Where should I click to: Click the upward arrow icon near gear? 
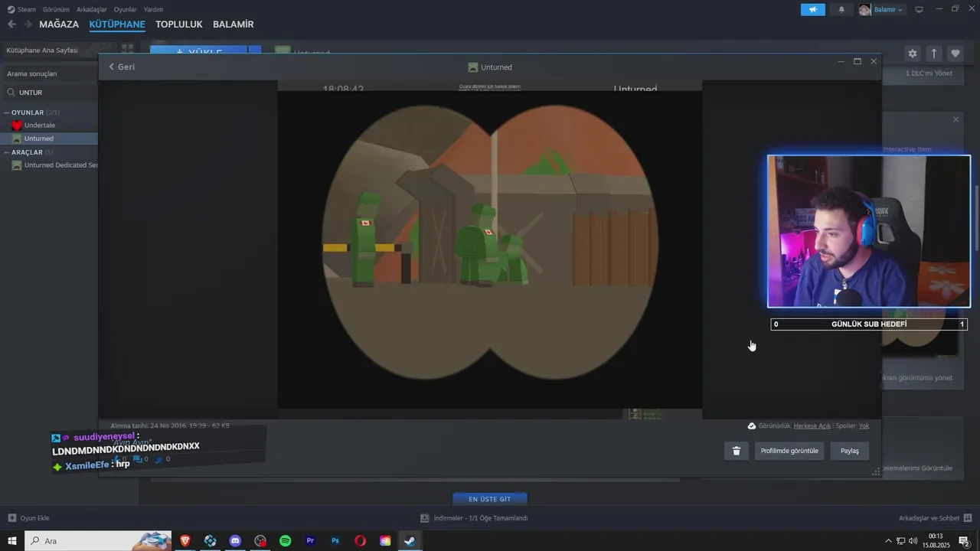[933, 54]
